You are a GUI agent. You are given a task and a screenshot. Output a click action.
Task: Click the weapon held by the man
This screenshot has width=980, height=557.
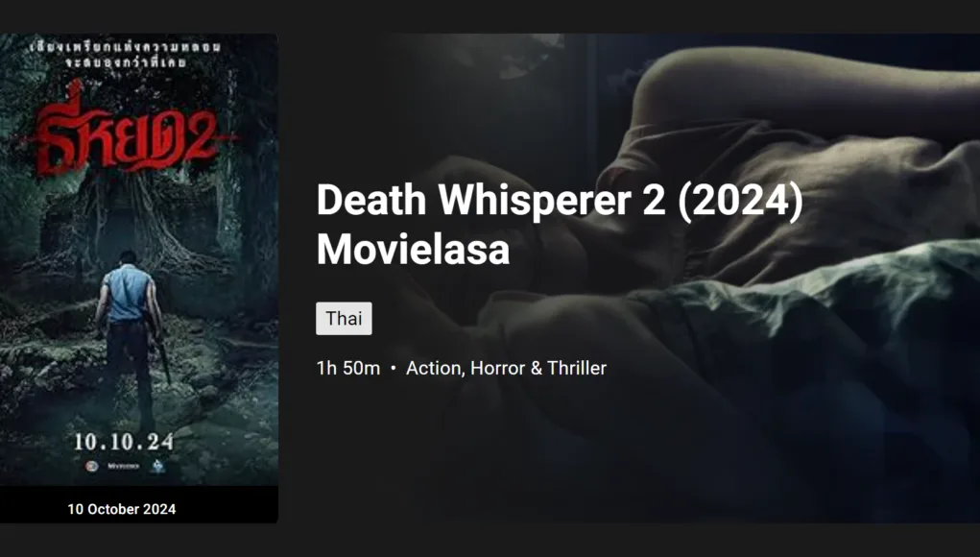(164, 363)
